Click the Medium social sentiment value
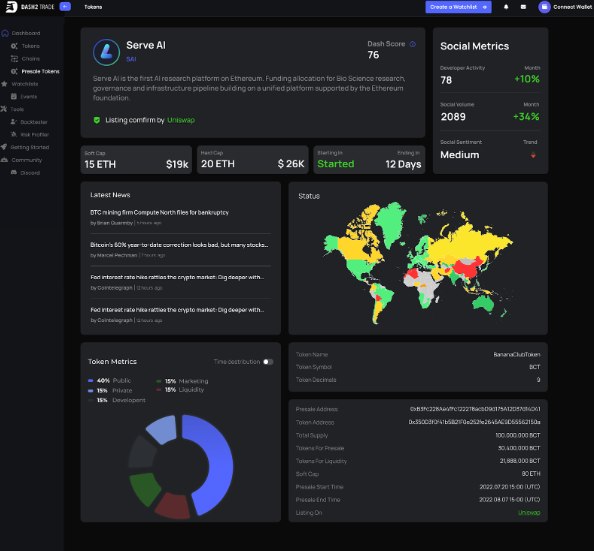Screen dimensions: 594x551 460,155
